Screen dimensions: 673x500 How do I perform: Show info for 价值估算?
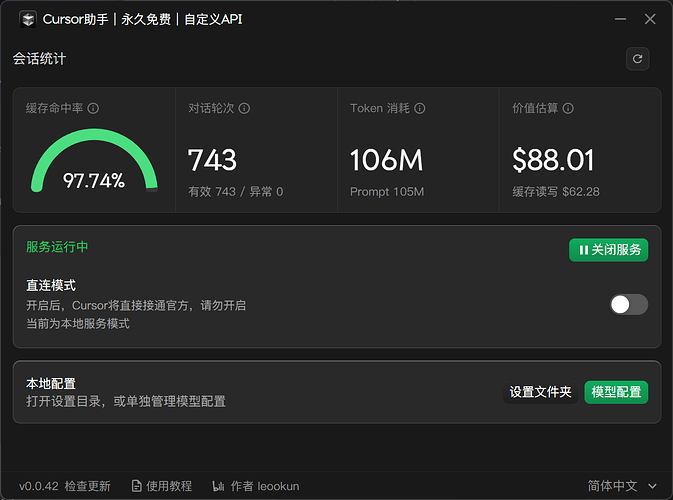coord(568,109)
